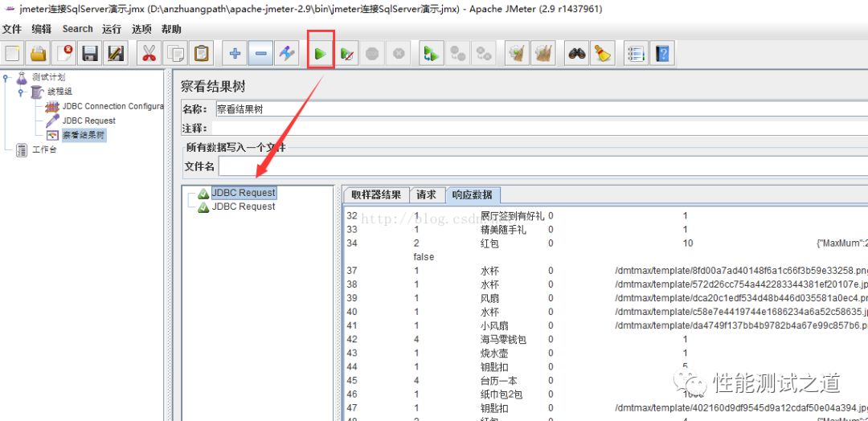Click the false value in response data
Viewport: 868px width, 421px height.
point(424,257)
